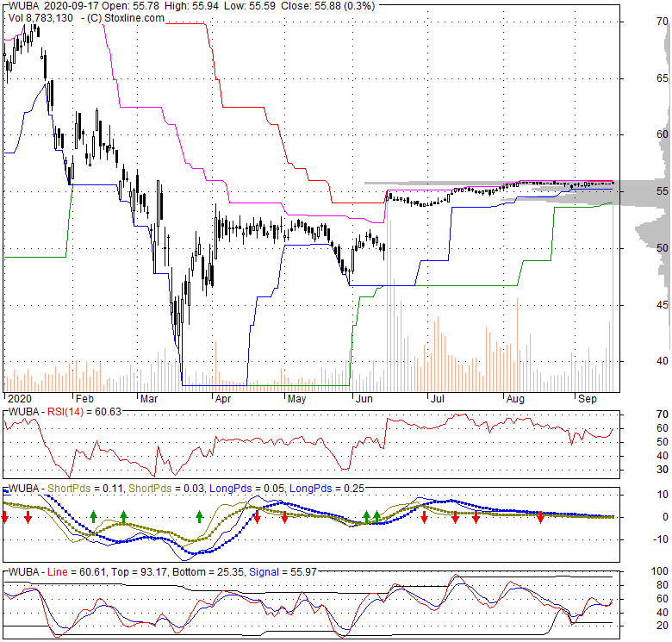The width and height of the screenshot is (672, 642).
Task: Select the red RSI(14) indicator label
Action: click(65, 412)
